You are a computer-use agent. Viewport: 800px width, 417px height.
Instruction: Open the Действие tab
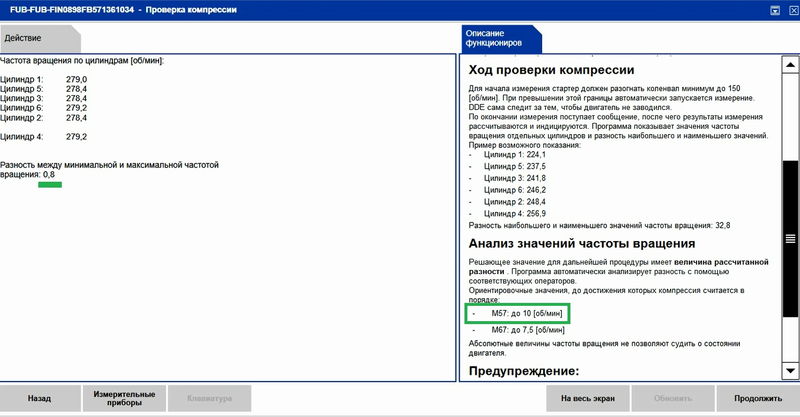coord(24,37)
